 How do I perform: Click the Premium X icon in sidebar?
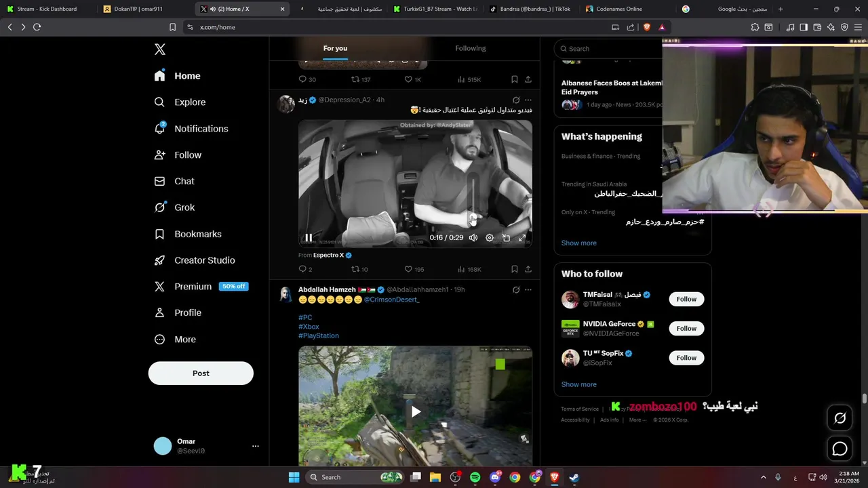tap(159, 287)
